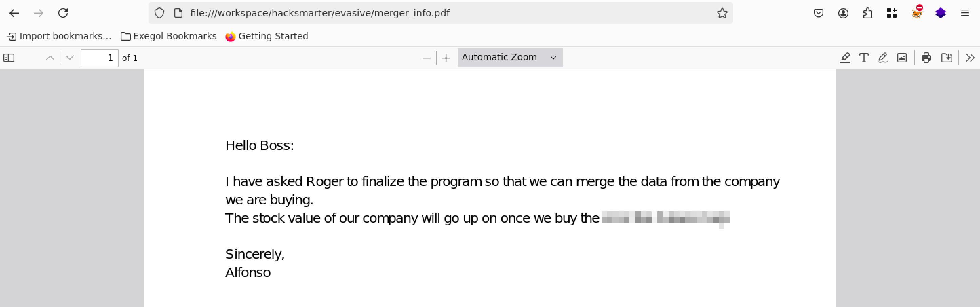Bookmark this page with the star
Screen dimensions: 980x307
click(722, 13)
